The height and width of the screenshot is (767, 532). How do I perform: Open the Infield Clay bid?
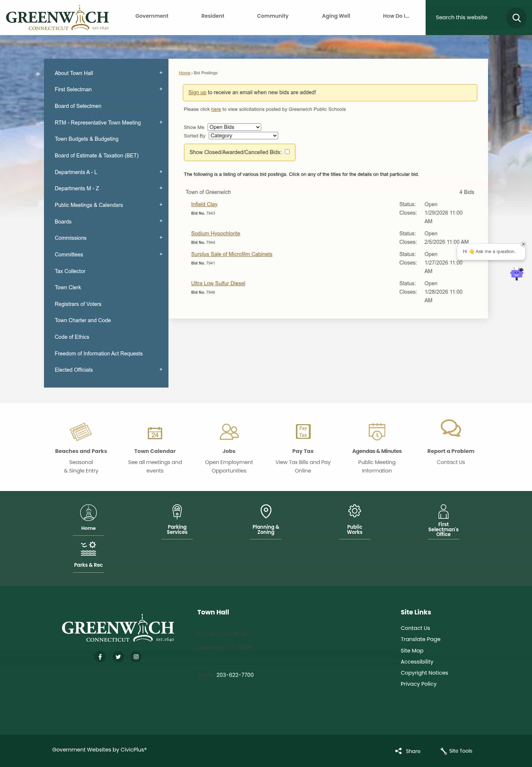(x=204, y=204)
